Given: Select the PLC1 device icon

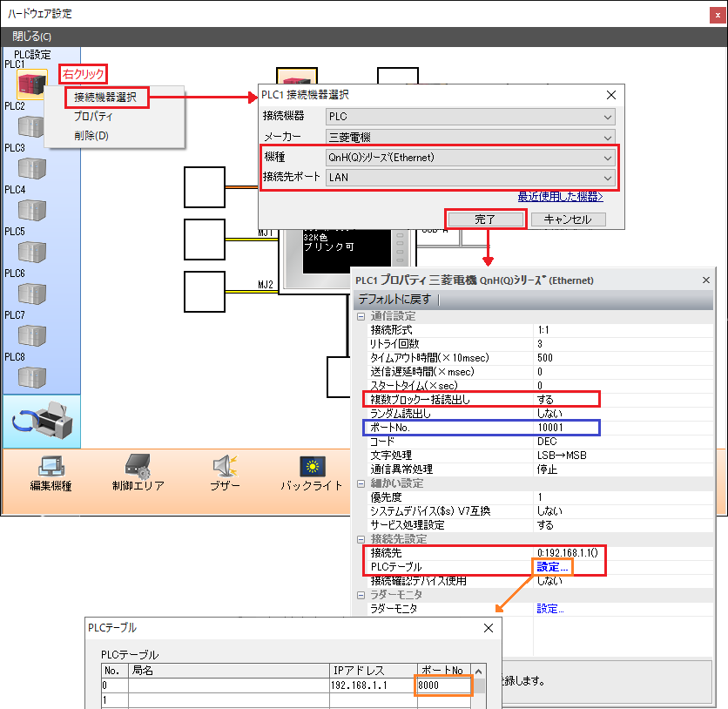Looking at the screenshot, I should [x=31, y=84].
